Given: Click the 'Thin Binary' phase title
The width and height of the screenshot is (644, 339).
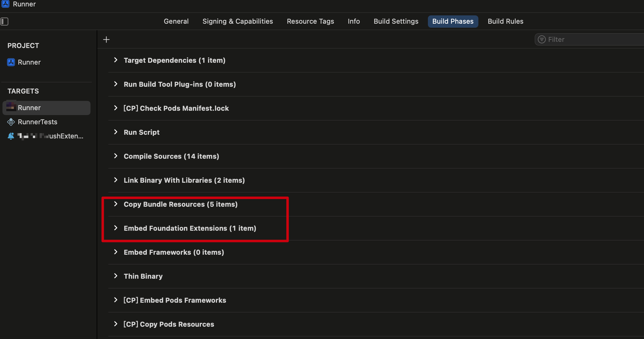Looking at the screenshot, I should (x=143, y=276).
